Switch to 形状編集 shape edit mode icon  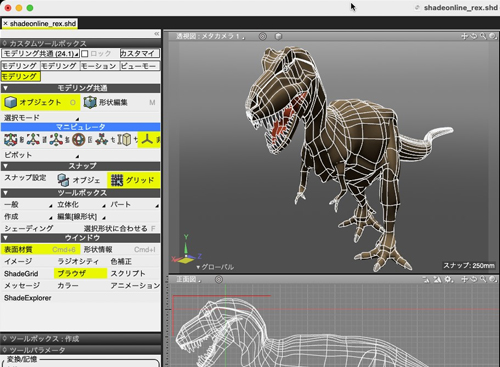90,102
